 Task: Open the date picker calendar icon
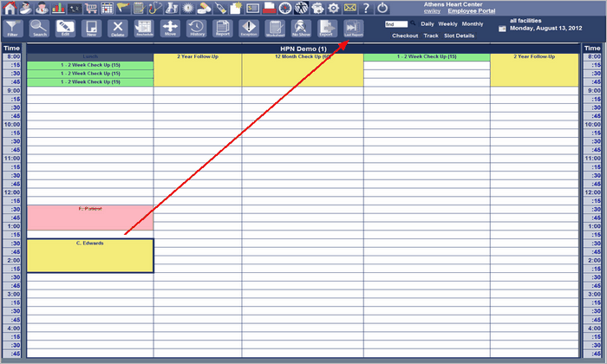pyautogui.click(x=502, y=29)
